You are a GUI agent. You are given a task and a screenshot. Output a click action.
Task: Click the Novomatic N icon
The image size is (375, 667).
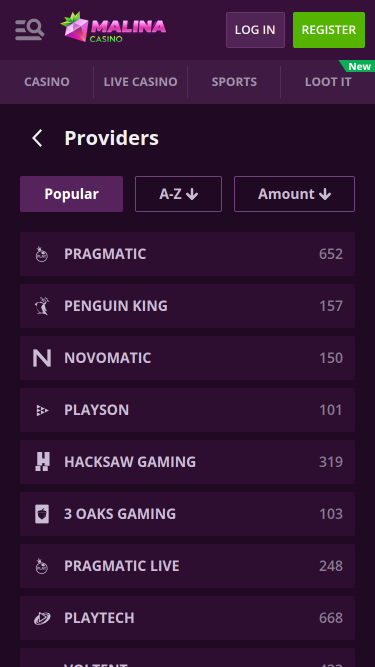coord(42,358)
